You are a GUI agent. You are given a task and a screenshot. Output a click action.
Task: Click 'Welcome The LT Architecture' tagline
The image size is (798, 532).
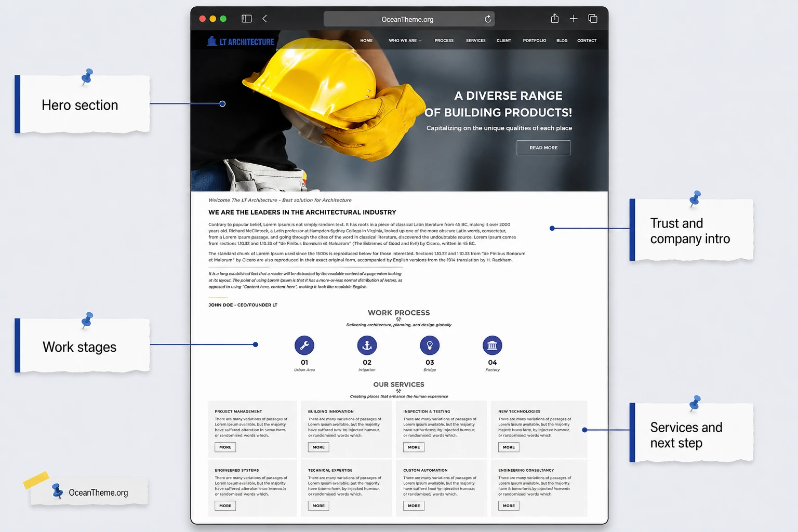pyautogui.click(x=280, y=200)
